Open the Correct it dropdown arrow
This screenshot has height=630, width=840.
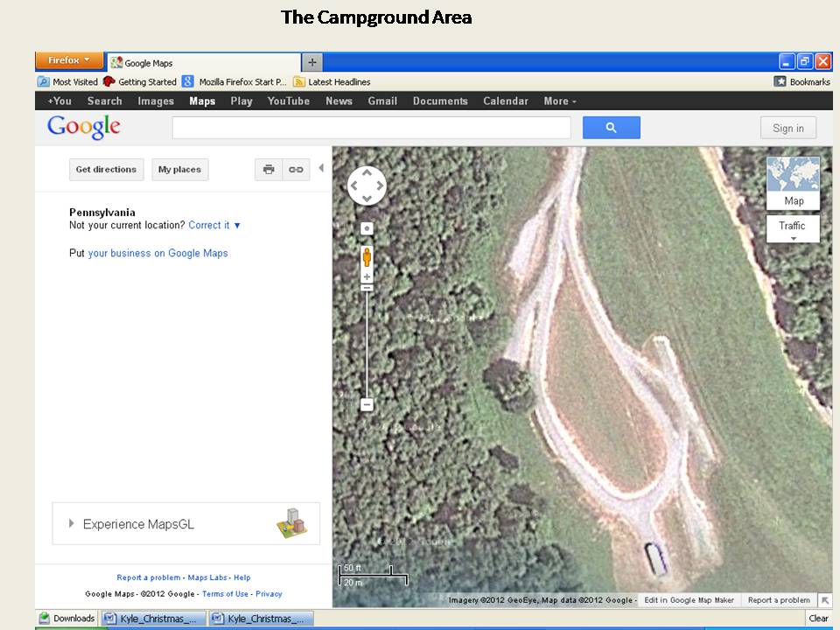click(x=237, y=226)
